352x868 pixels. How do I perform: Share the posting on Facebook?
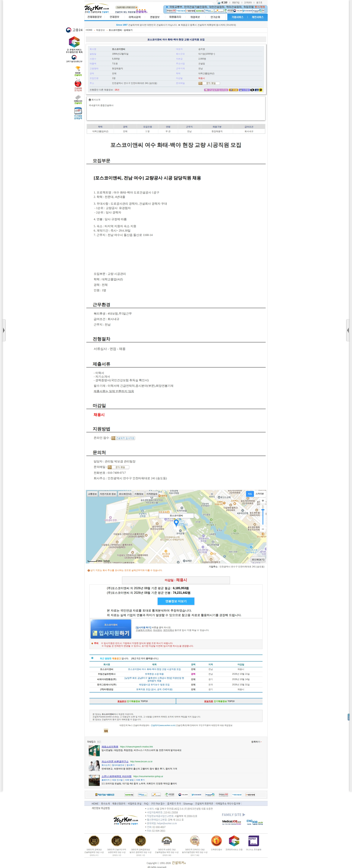(x=257, y=90)
